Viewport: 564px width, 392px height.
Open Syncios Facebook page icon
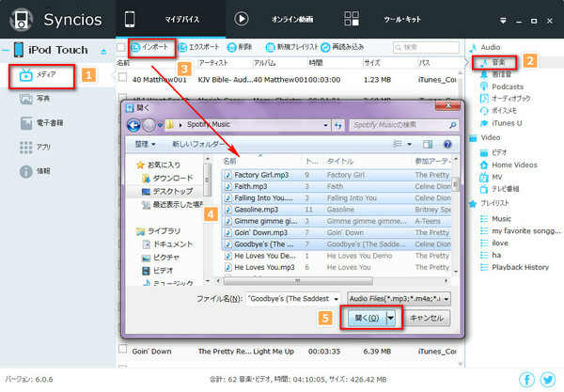coord(526,380)
